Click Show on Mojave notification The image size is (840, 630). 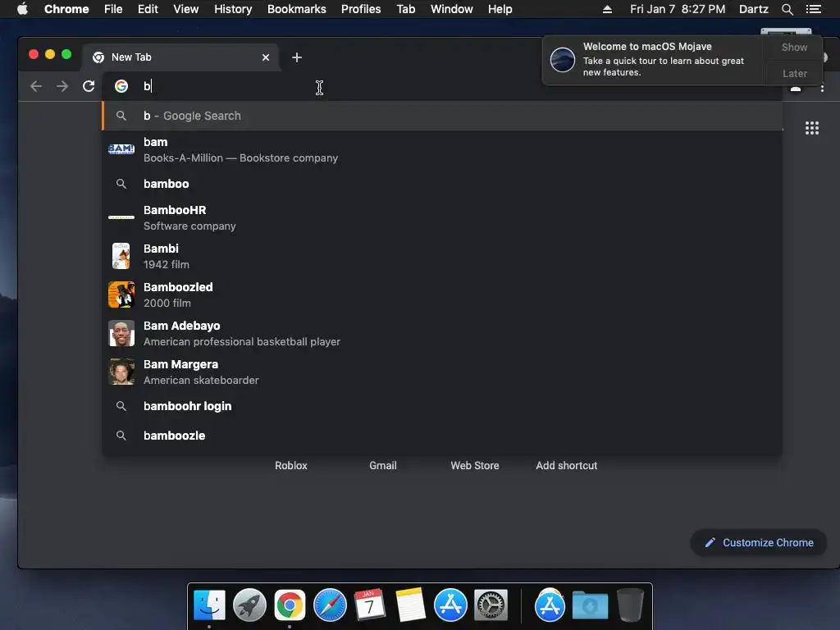click(794, 47)
